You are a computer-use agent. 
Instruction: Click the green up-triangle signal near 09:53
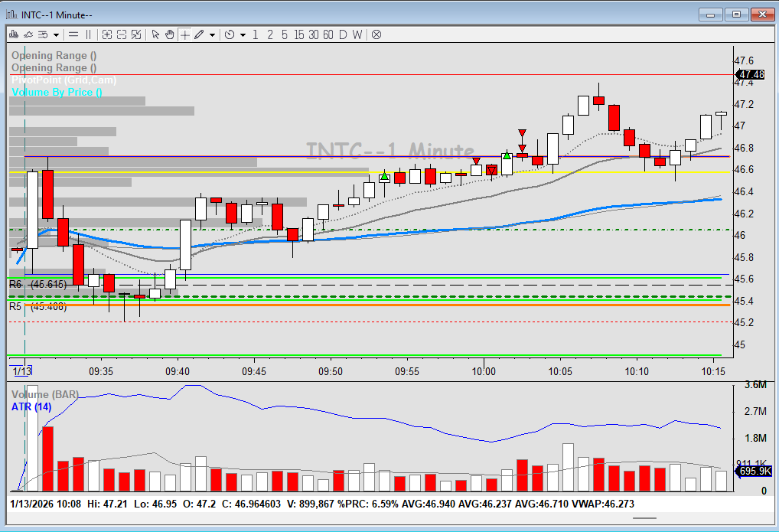coord(384,176)
